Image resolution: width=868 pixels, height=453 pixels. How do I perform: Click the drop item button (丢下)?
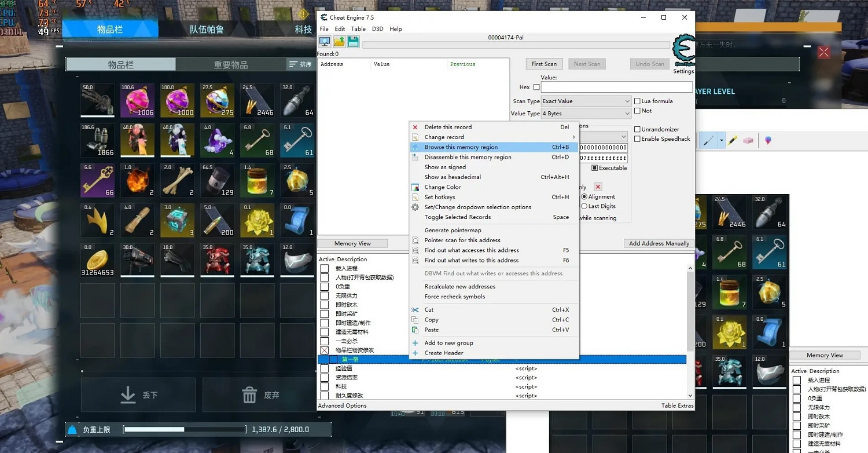click(x=138, y=395)
